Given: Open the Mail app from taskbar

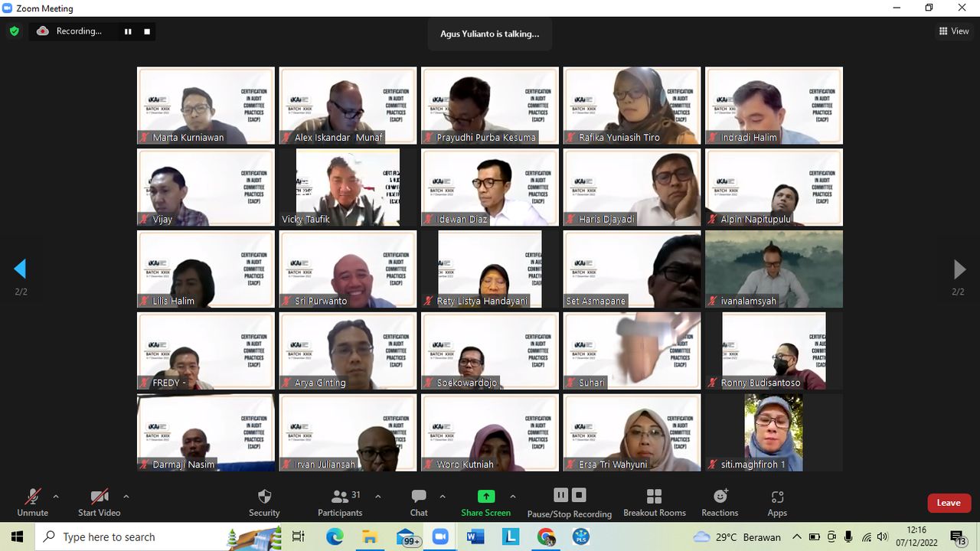Looking at the screenshot, I should tap(406, 536).
